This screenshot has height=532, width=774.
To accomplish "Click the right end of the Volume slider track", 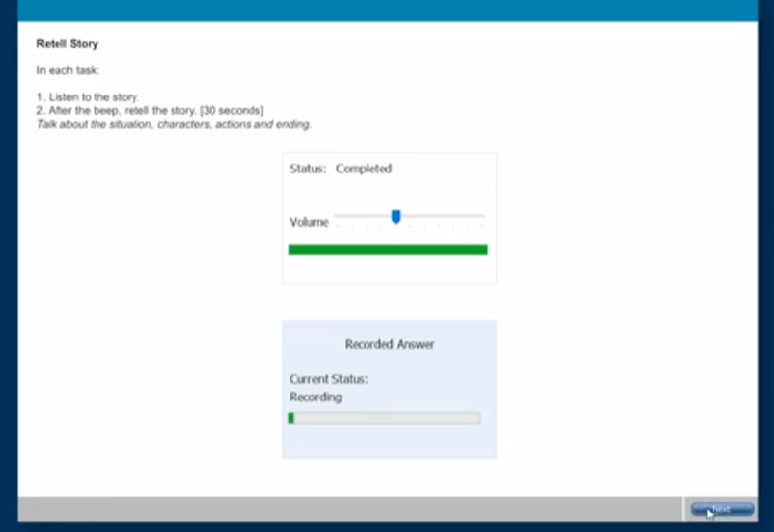I will click(x=482, y=216).
